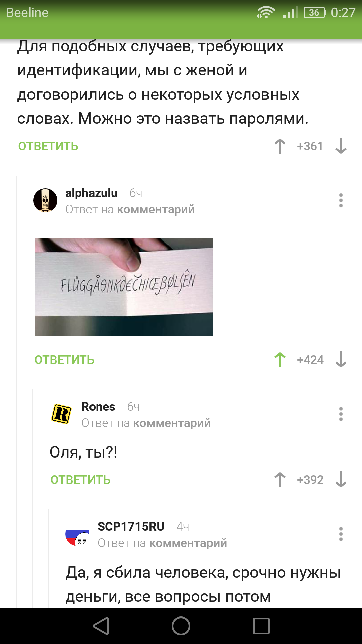Open three-dot menu on SCP1715RU's comment
362x644 pixels.
(x=341, y=534)
